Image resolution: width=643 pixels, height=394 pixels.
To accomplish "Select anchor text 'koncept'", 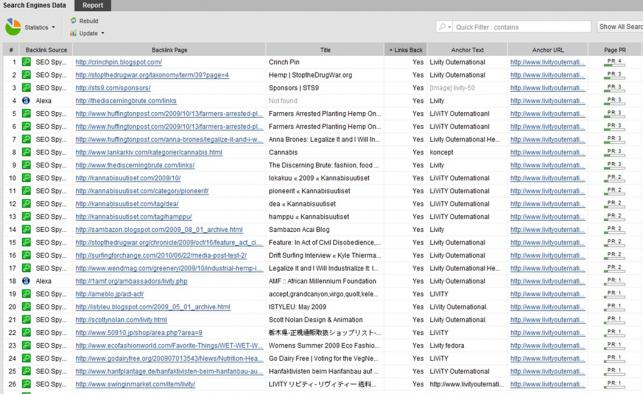I will [x=441, y=152].
